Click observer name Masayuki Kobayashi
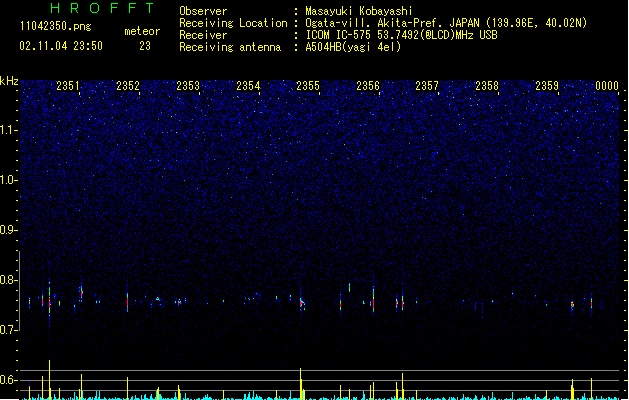Viewport: 629px width, 400px height. [359, 11]
